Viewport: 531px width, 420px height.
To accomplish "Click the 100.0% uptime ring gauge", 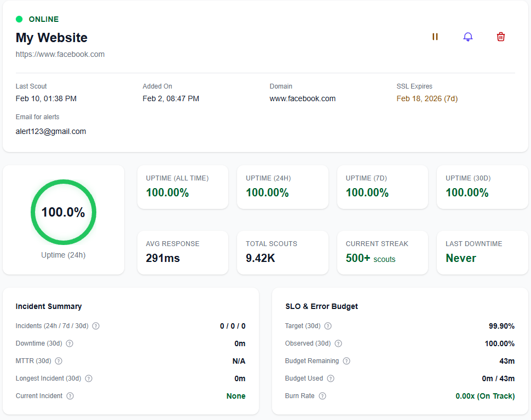I will point(63,212).
